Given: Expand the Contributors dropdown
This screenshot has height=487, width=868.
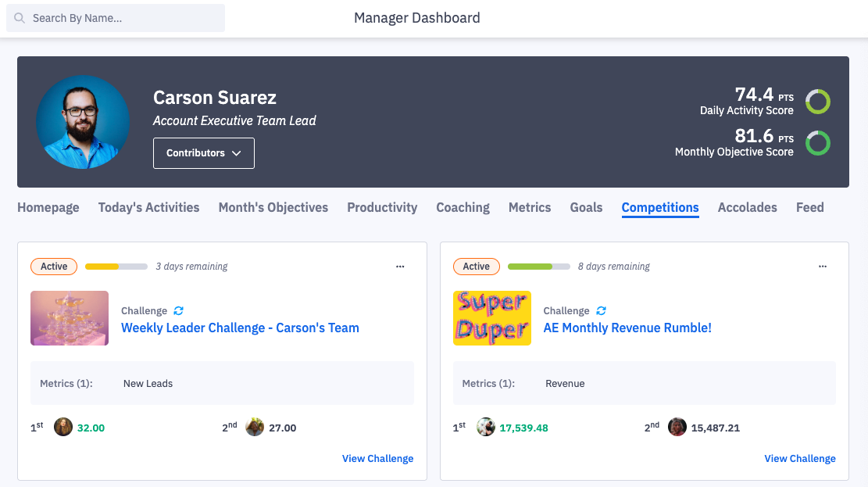Looking at the screenshot, I should pyautogui.click(x=204, y=153).
